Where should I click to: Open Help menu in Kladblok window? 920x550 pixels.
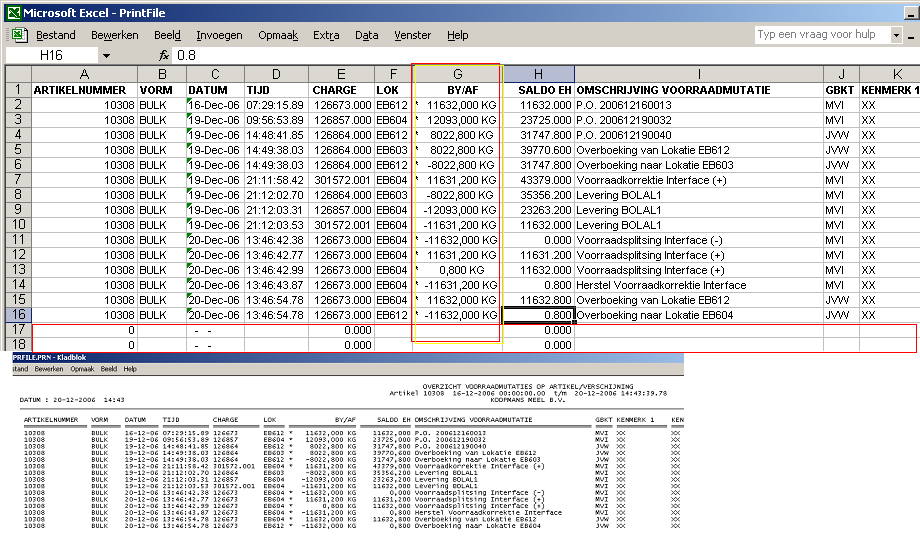pos(130,369)
